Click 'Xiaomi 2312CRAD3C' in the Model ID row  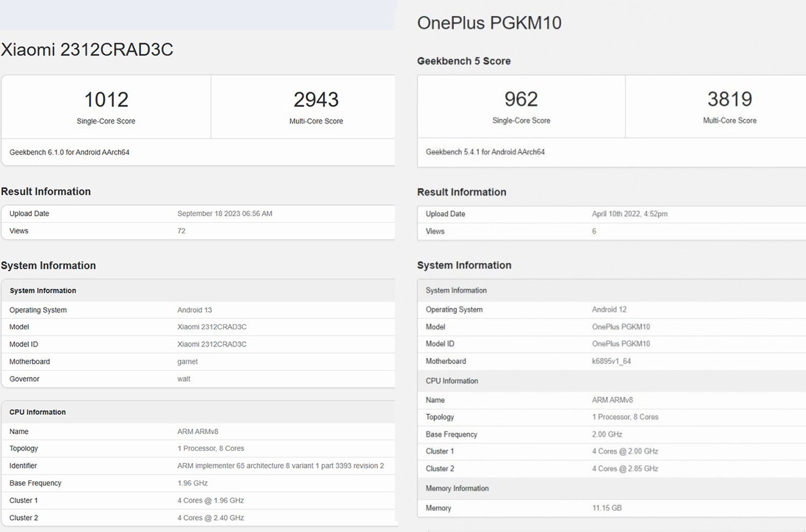coord(212,344)
